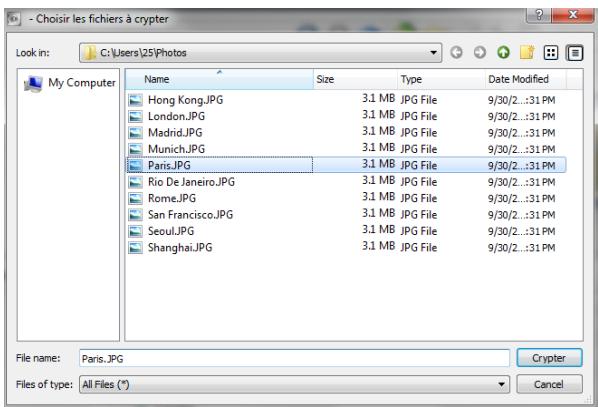The image size is (598, 407).
Task: Click the San Francisco.JPG file icon
Action: 135,215
